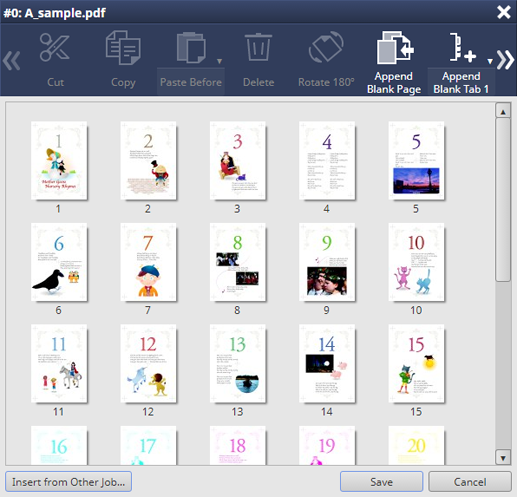Screen dimensions: 517x497
Task: Show more toolbar items with right chevron
Action: coord(505,60)
